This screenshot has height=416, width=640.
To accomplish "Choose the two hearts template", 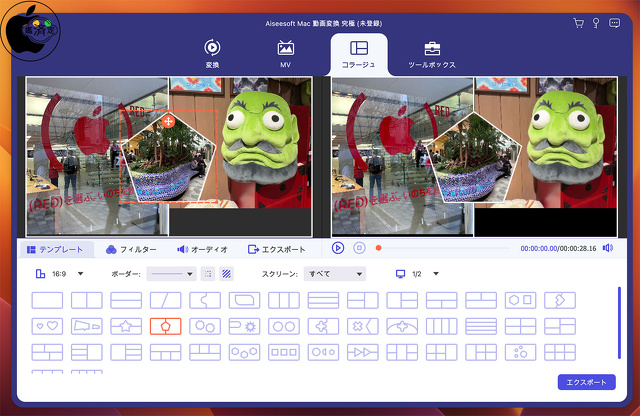I will (47, 326).
